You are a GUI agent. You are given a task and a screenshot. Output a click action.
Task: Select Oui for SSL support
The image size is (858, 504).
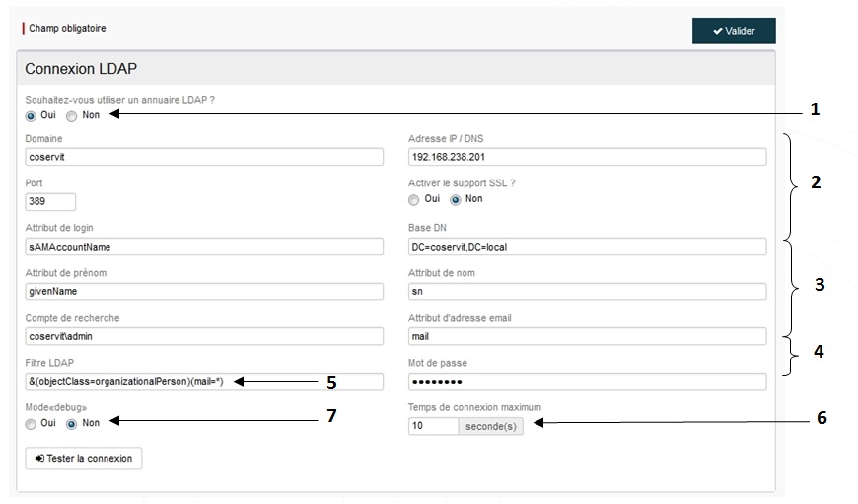coord(413,200)
